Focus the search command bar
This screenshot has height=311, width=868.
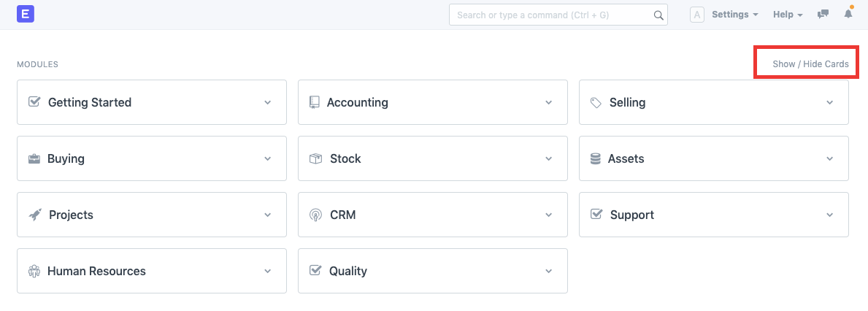[552, 15]
